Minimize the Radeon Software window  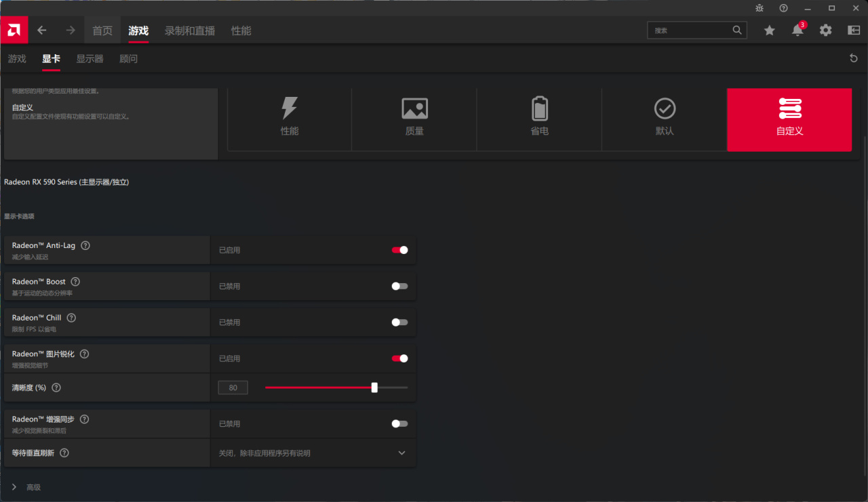point(807,8)
